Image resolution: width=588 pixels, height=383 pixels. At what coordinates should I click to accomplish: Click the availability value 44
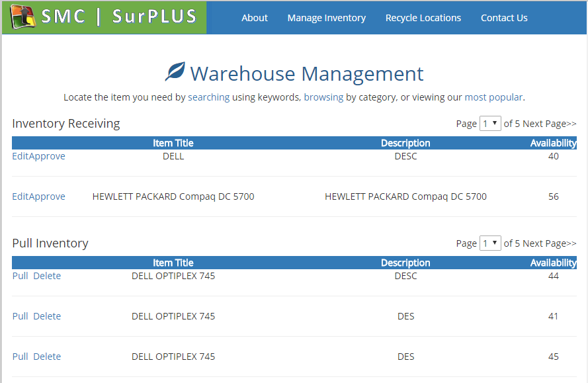tap(554, 276)
